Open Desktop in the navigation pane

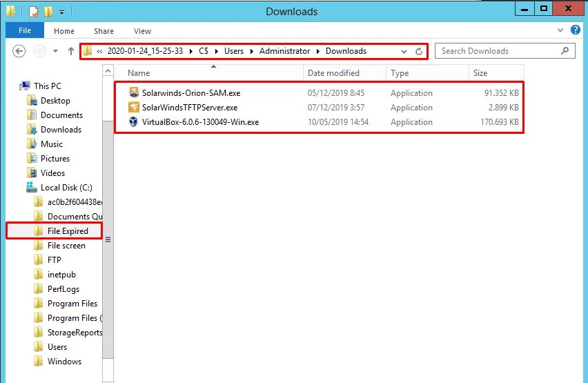[x=55, y=101]
